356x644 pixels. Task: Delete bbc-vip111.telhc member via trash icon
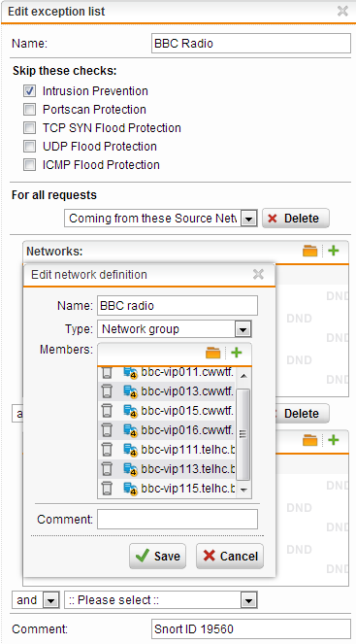[x=107, y=450]
